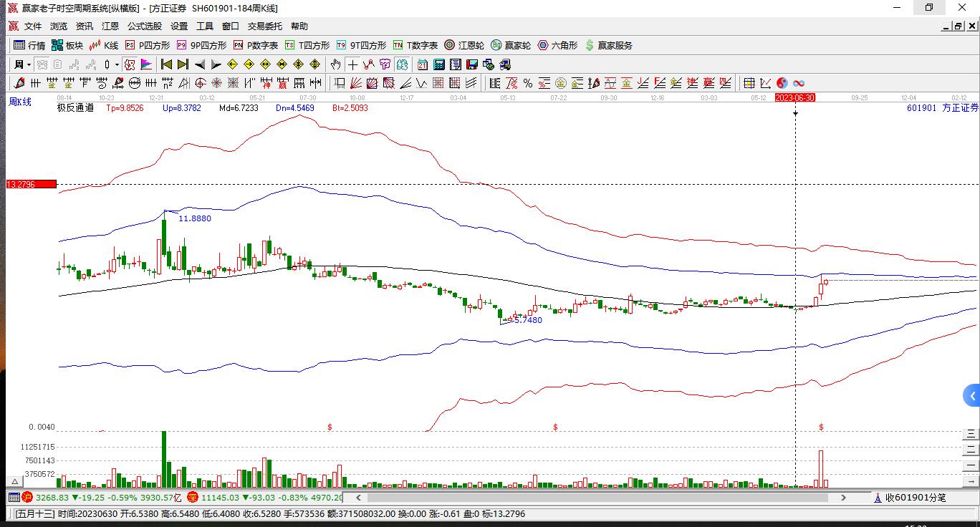Click the yellow diamond right-arrow icon

[x=249, y=64]
